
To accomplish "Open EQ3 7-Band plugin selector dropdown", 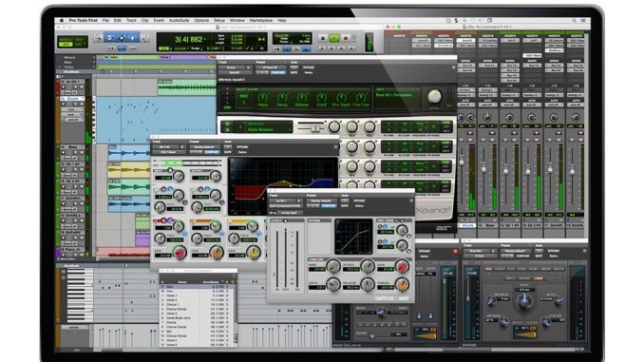I will pos(168,152).
